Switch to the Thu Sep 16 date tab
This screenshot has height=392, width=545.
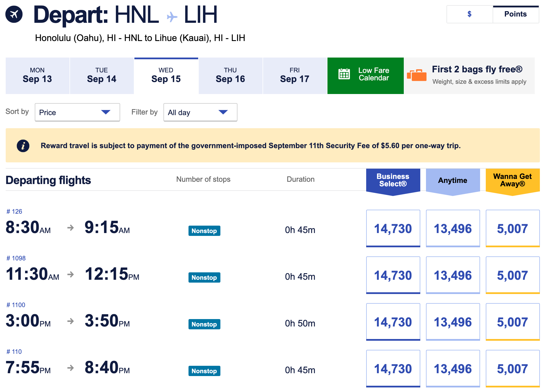click(x=230, y=76)
